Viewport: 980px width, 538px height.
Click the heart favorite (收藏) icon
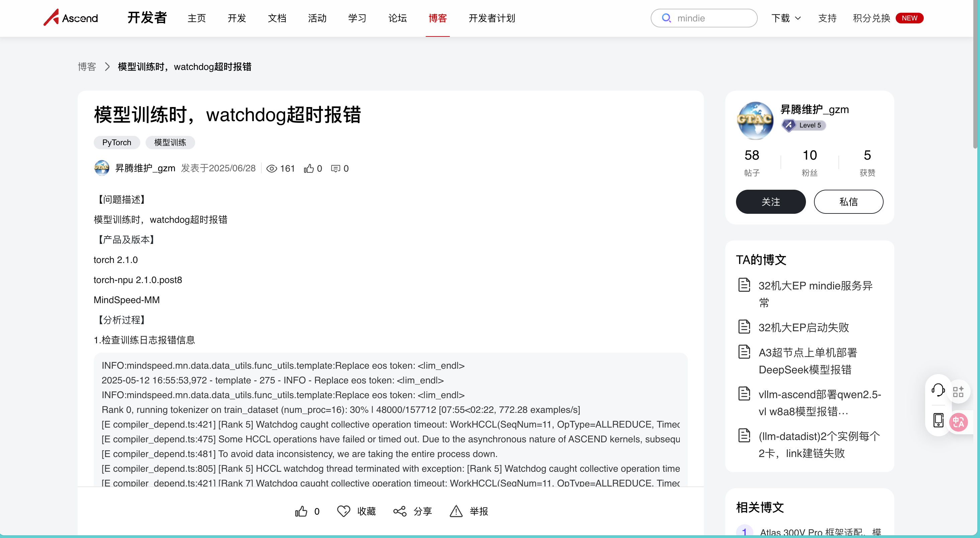pyautogui.click(x=343, y=511)
